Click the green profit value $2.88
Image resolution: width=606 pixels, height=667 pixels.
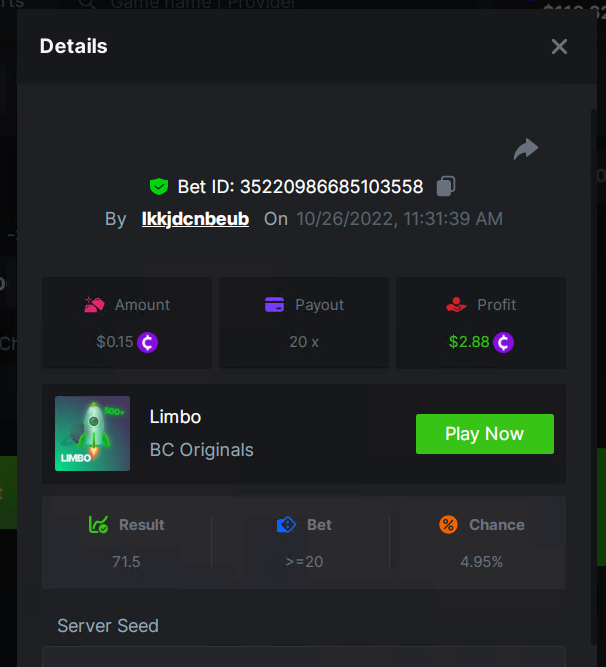[469, 342]
